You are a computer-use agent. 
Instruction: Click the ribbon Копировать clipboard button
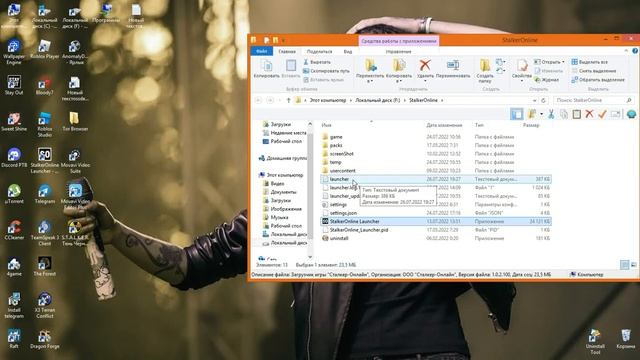(267, 69)
